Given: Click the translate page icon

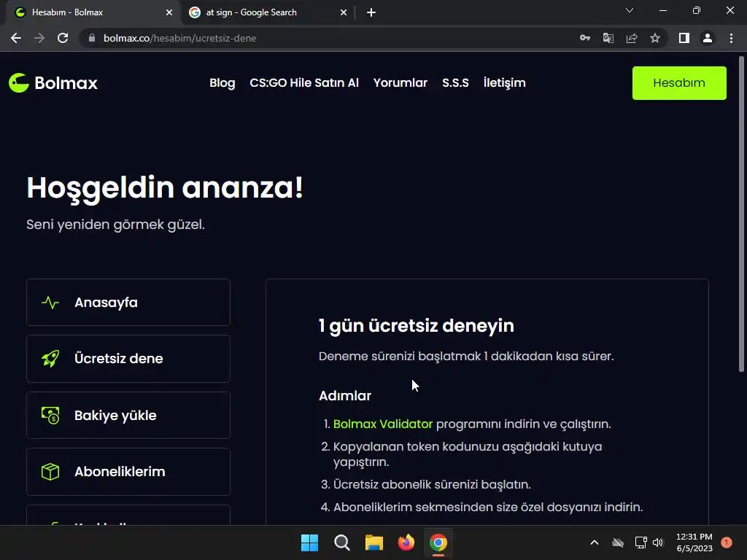Looking at the screenshot, I should pos(608,38).
